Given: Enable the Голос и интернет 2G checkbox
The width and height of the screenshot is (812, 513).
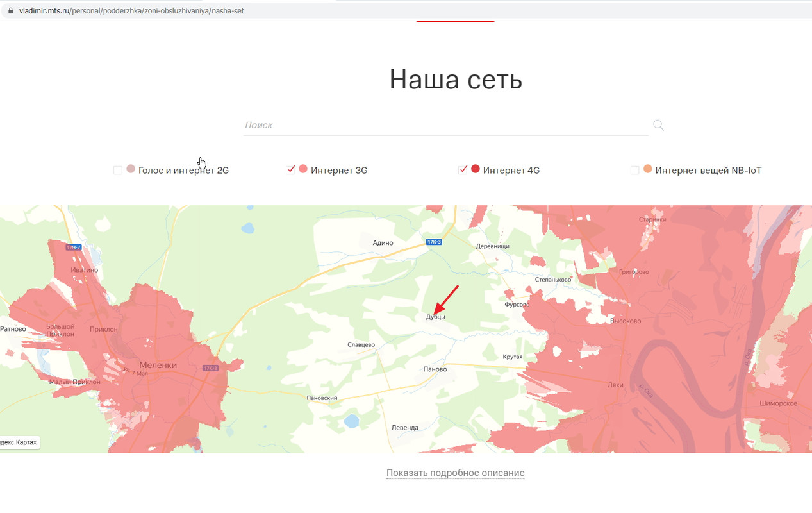Looking at the screenshot, I should 118,170.
